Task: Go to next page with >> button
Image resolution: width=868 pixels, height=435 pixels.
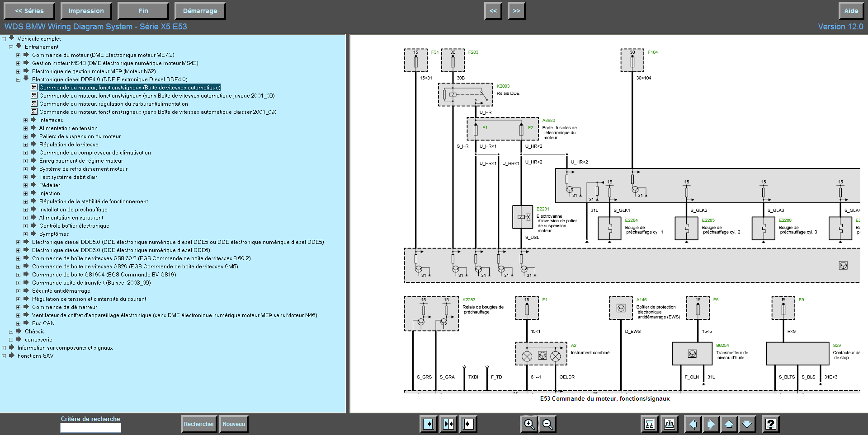Action: coord(516,11)
